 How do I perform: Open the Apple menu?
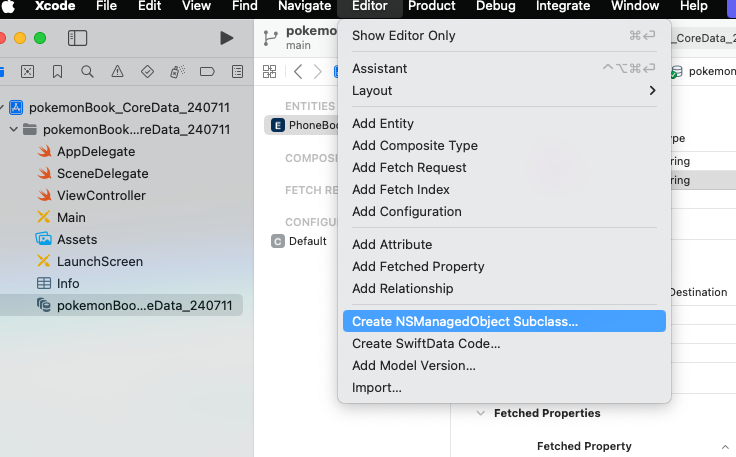(x=7, y=7)
